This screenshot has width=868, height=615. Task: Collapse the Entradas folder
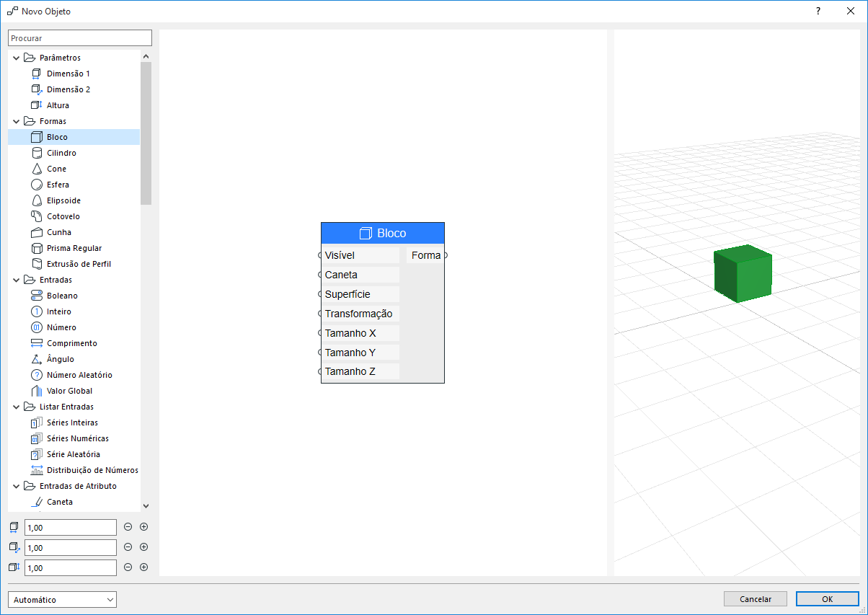click(17, 280)
